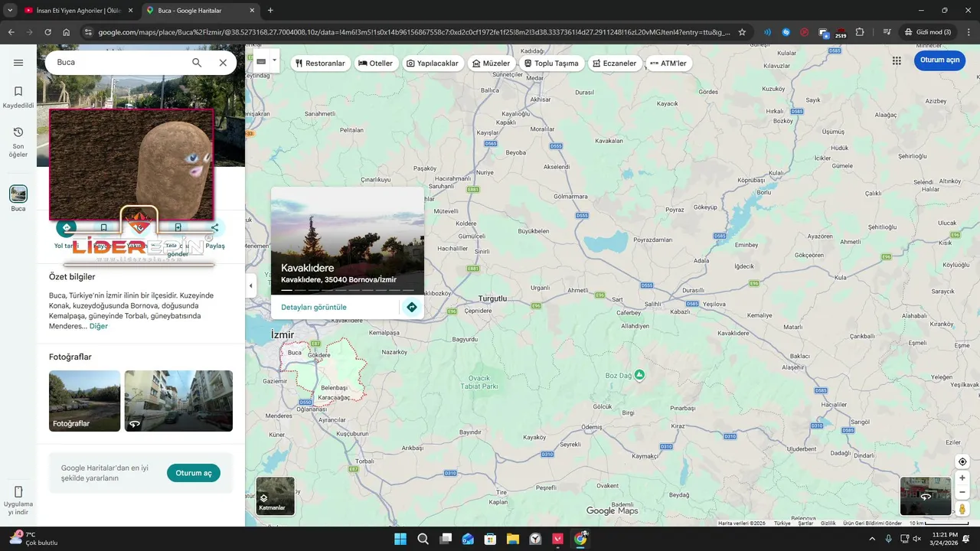The width and height of the screenshot is (980, 551).
Task: Click the Gizli mod (3) button
Action: pos(927,32)
